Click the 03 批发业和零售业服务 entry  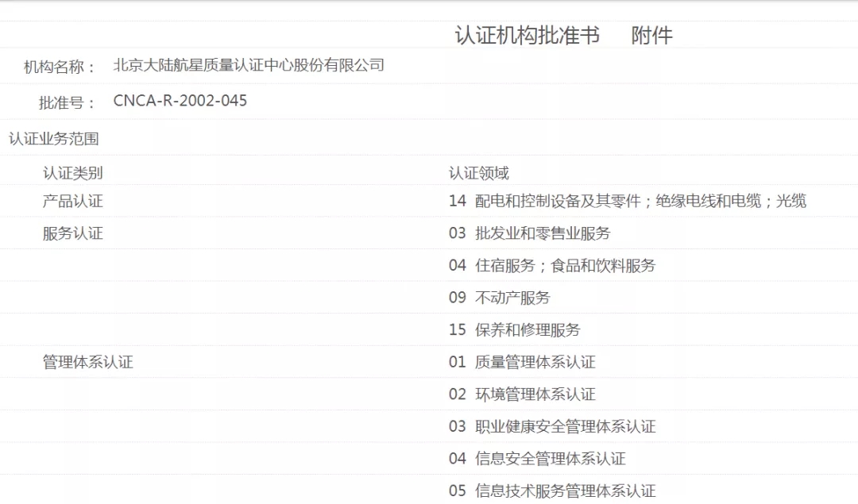[x=529, y=233]
